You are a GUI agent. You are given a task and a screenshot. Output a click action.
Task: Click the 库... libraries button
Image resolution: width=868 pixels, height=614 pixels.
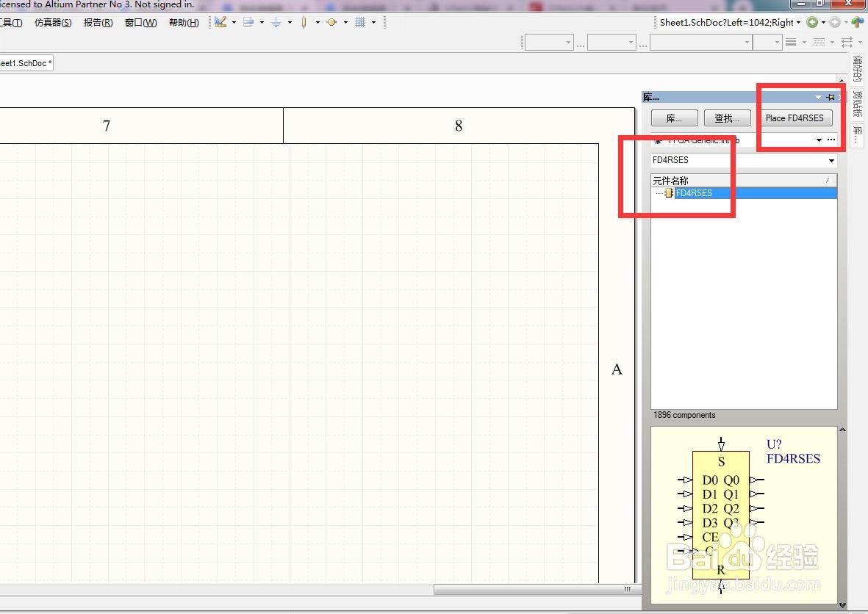point(674,118)
